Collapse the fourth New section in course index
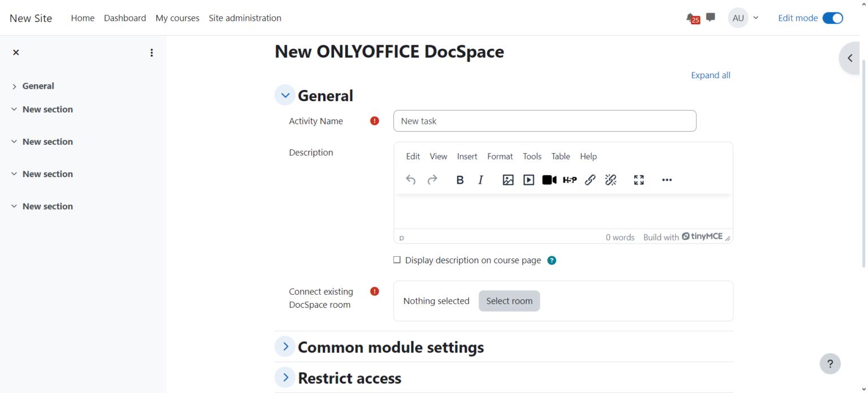The height and width of the screenshot is (393, 868). click(x=14, y=206)
